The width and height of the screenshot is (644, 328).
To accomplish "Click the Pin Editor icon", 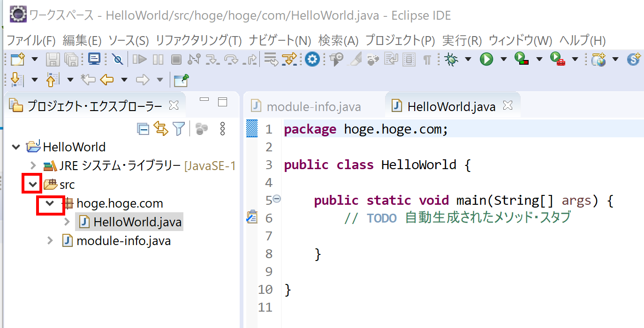I will pyautogui.click(x=181, y=80).
